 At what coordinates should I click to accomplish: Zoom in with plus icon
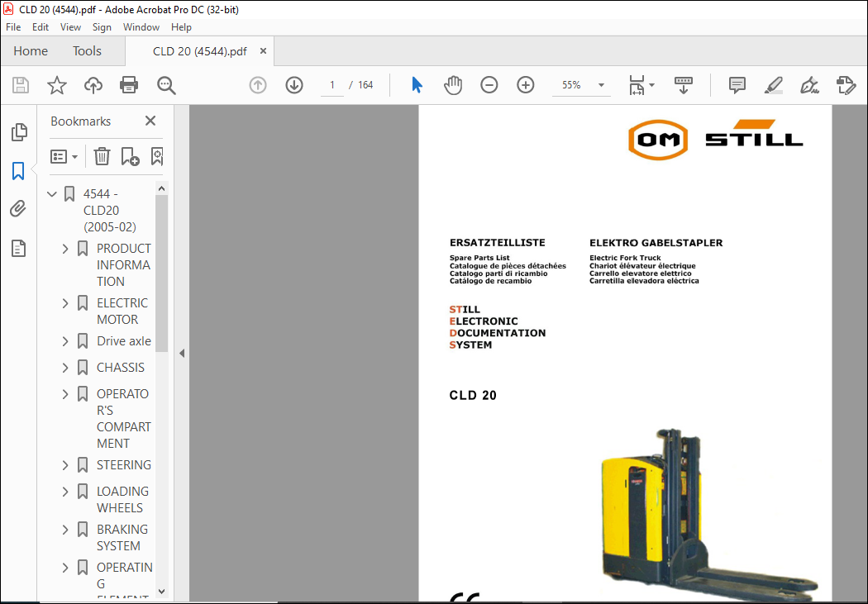(x=525, y=85)
